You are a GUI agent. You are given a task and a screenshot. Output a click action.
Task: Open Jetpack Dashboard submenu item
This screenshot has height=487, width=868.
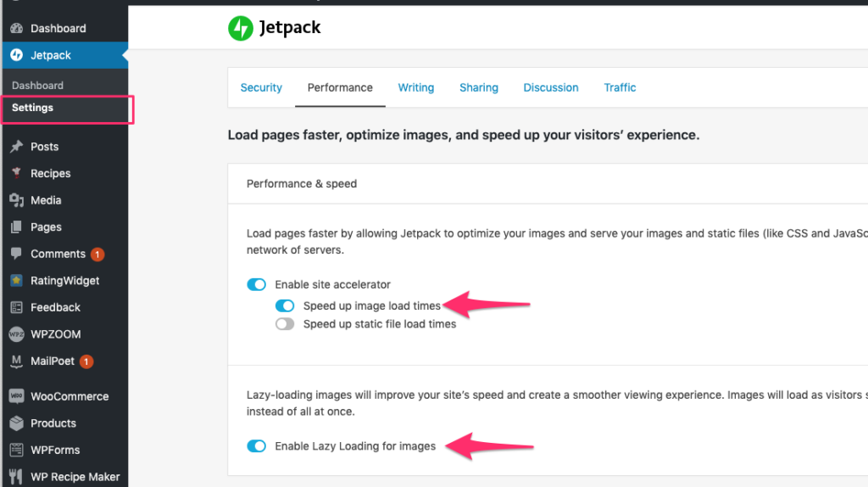click(x=37, y=86)
